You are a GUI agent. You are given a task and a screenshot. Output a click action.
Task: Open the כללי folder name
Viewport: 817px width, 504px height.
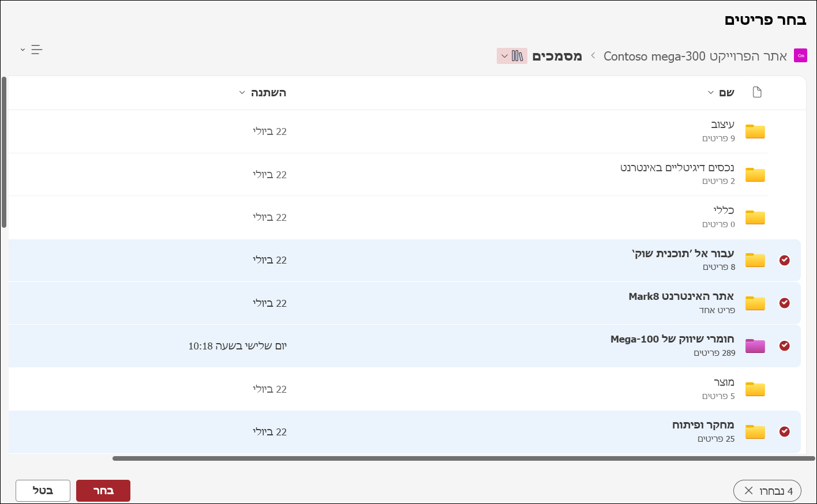(x=724, y=210)
